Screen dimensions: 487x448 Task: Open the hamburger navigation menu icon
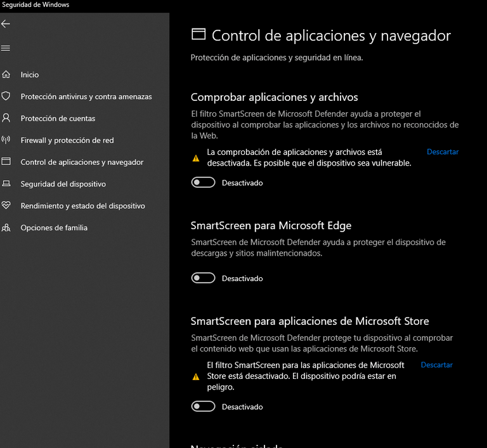(x=6, y=48)
